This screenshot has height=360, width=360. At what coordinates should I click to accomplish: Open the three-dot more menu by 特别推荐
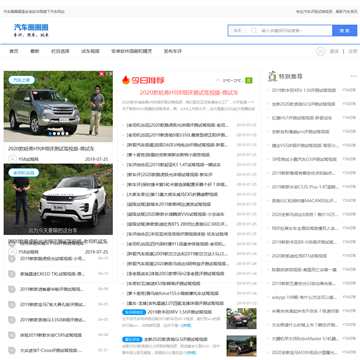pyautogui.click(x=354, y=76)
